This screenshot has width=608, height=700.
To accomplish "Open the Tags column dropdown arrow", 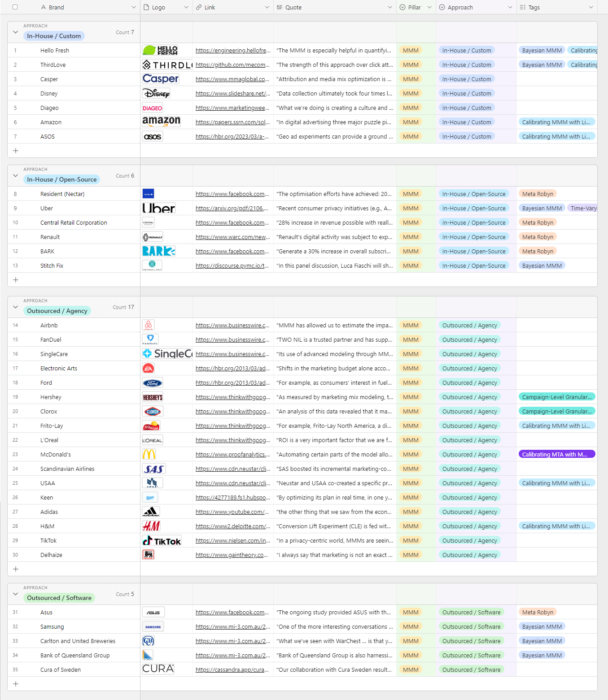I will pyautogui.click(x=591, y=7).
